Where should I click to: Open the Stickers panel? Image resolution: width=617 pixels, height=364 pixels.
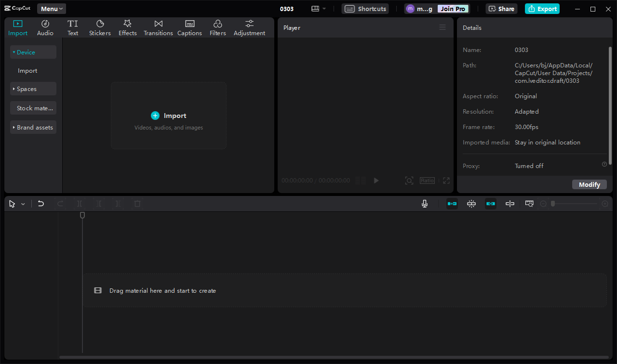[x=100, y=27]
